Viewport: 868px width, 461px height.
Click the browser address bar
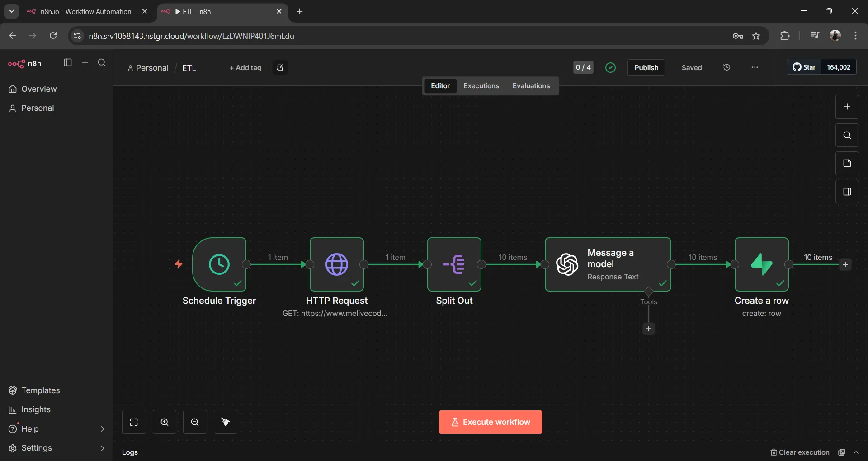pyautogui.click(x=271, y=36)
